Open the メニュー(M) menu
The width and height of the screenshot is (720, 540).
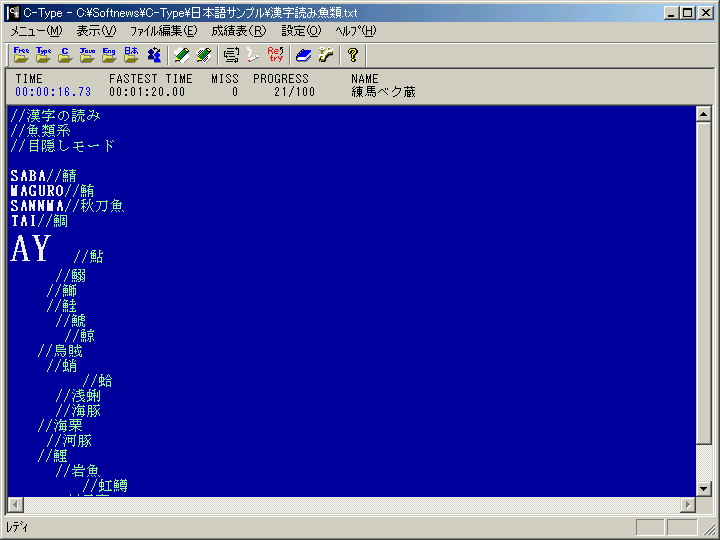(36, 31)
